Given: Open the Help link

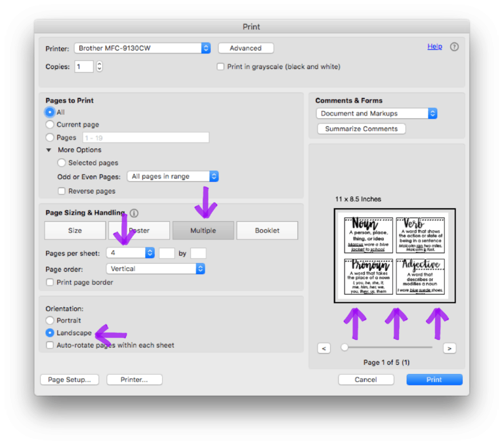Looking at the screenshot, I should [x=434, y=47].
